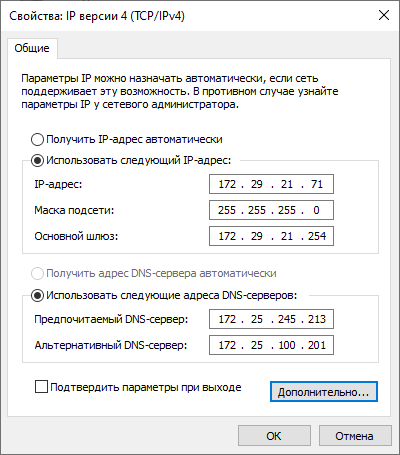The height and width of the screenshot is (455, 400).
Task: Click first octet 172 of IP-адрес field
Action: point(227,184)
